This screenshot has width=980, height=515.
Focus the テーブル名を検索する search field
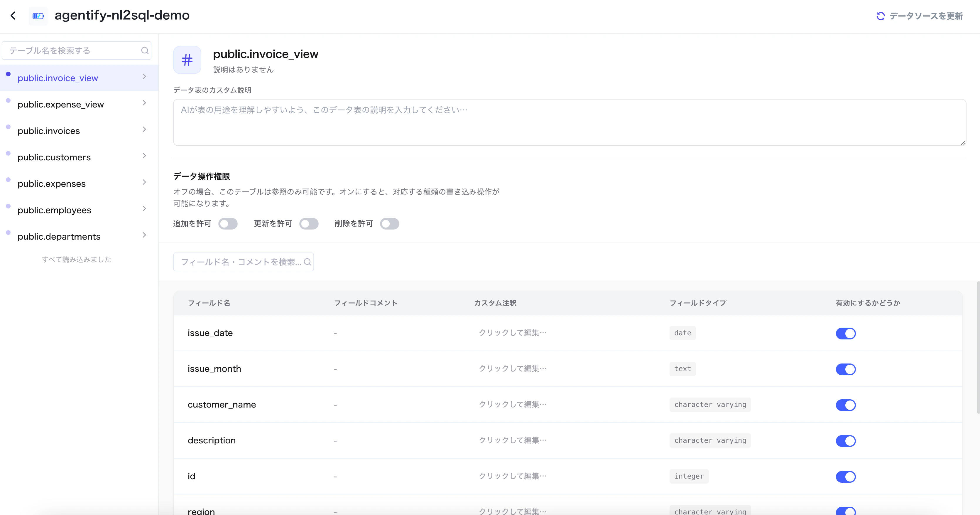77,51
